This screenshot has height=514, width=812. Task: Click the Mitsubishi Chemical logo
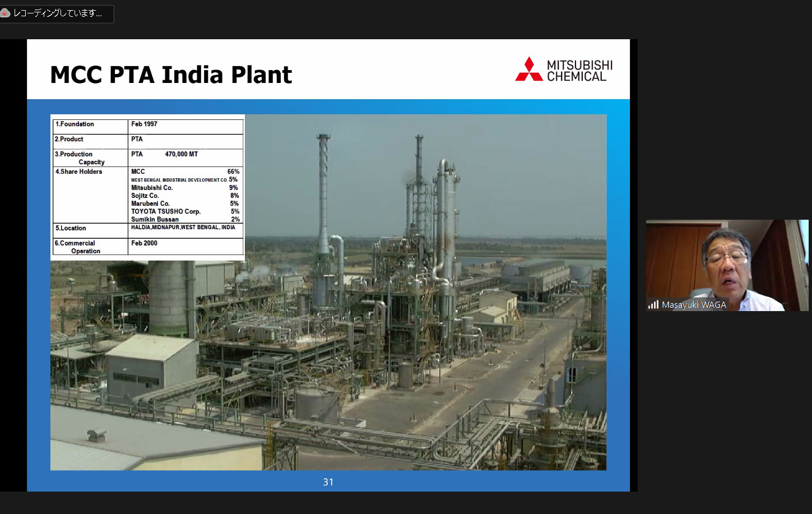[564, 70]
